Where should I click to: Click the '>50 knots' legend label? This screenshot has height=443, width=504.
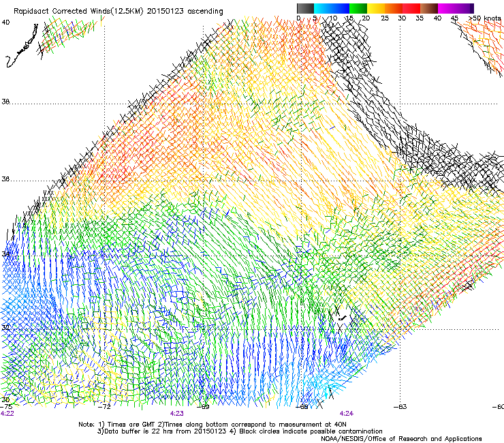[485, 18]
